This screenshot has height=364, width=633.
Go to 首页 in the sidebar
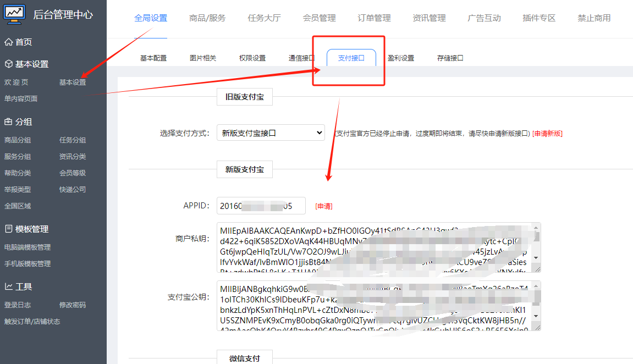click(24, 42)
